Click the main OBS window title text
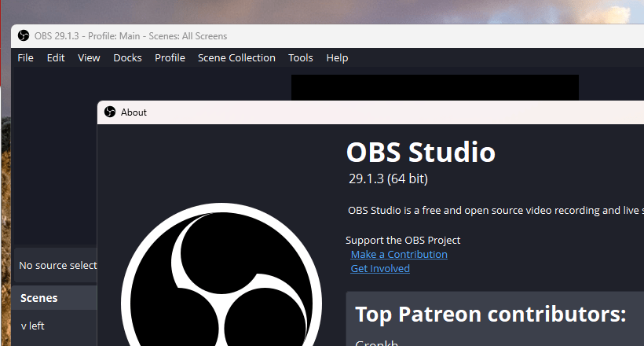The width and height of the screenshot is (644, 346). (x=130, y=36)
